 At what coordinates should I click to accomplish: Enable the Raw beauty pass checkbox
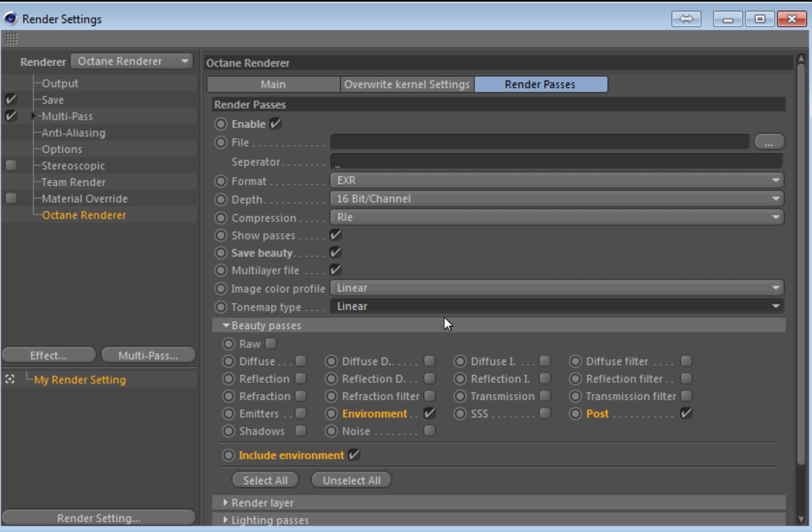pos(271,343)
